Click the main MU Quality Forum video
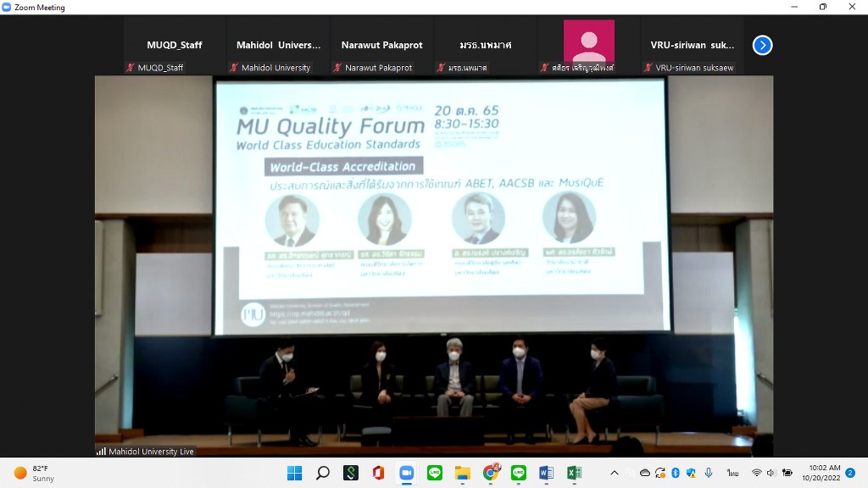 (434, 266)
